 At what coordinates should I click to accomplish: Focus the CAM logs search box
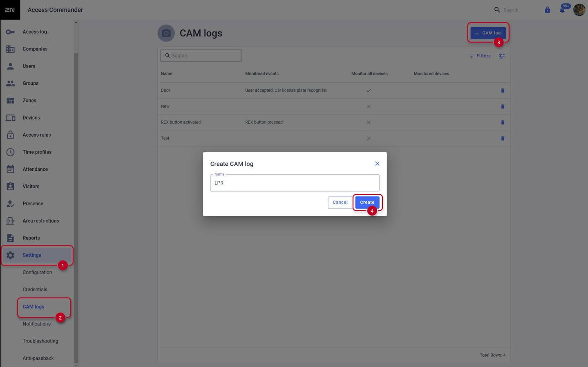click(201, 56)
